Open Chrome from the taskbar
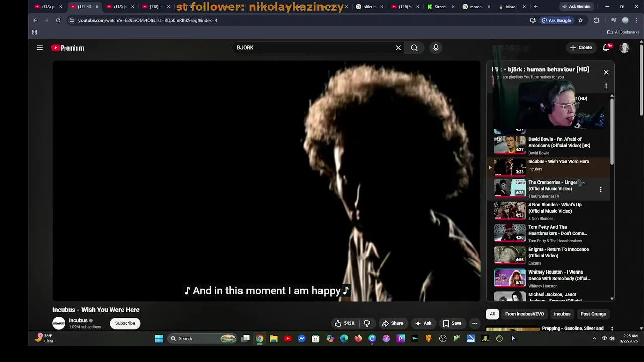 tap(260, 338)
